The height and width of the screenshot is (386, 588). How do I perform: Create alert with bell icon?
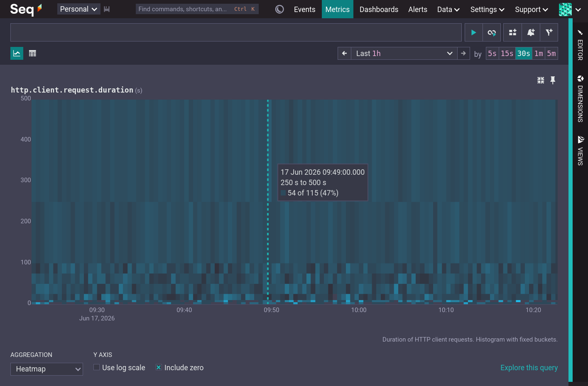pyautogui.click(x=531, y=32)
